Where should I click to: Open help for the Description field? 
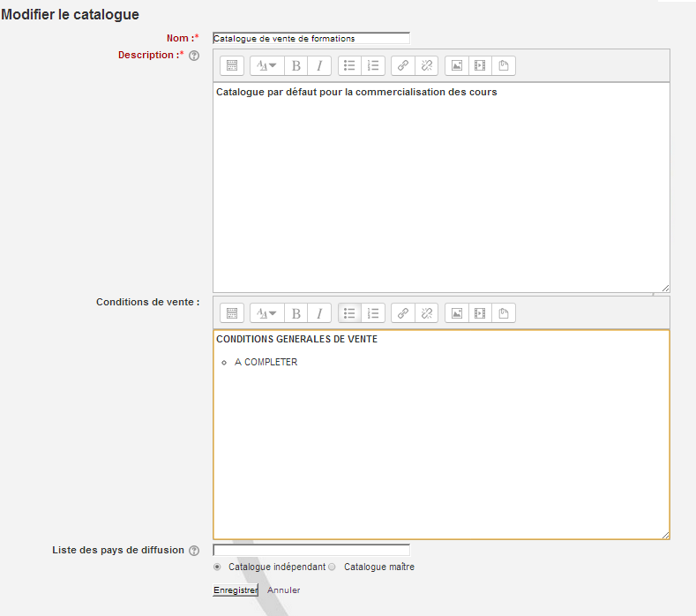[x=194, y=56]
